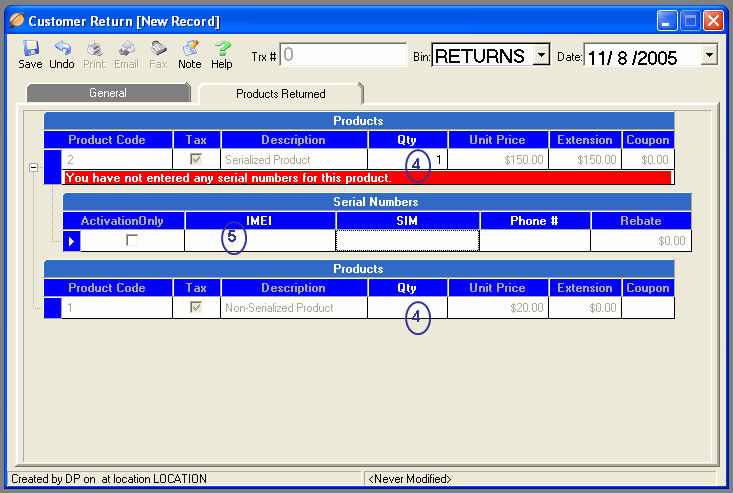Switch to the General tab
Screen dimensions: 733x493
tap(108, 93)
